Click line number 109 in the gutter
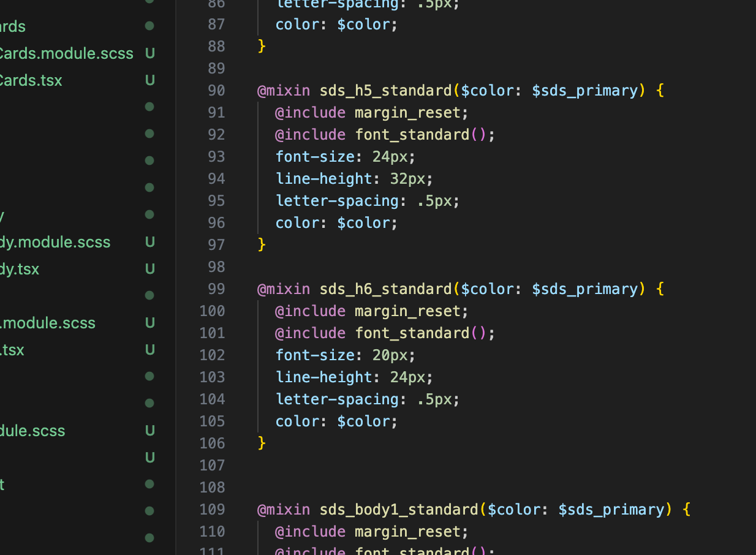Viewport: 756px width, 555px height. pyautogui.click(x=212, y=510)
